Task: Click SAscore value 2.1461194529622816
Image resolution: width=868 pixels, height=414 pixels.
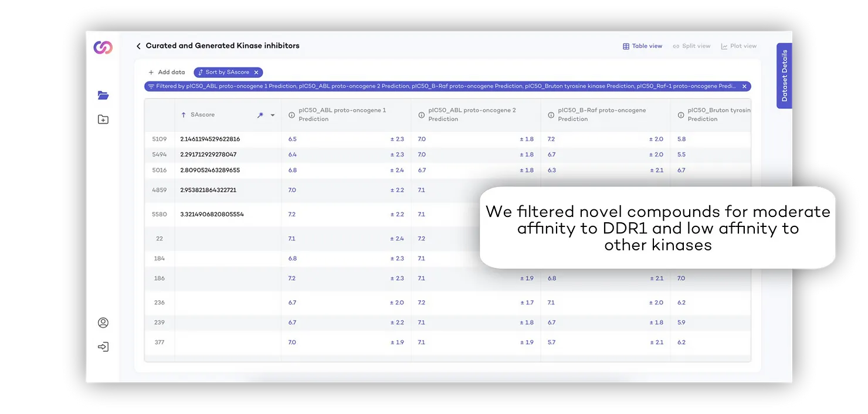Action: coord(210,139)
